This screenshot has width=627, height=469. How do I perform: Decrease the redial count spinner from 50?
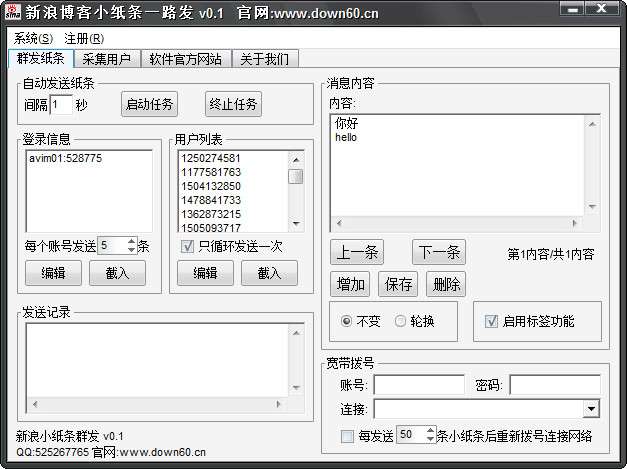click(x=430, y=439)
